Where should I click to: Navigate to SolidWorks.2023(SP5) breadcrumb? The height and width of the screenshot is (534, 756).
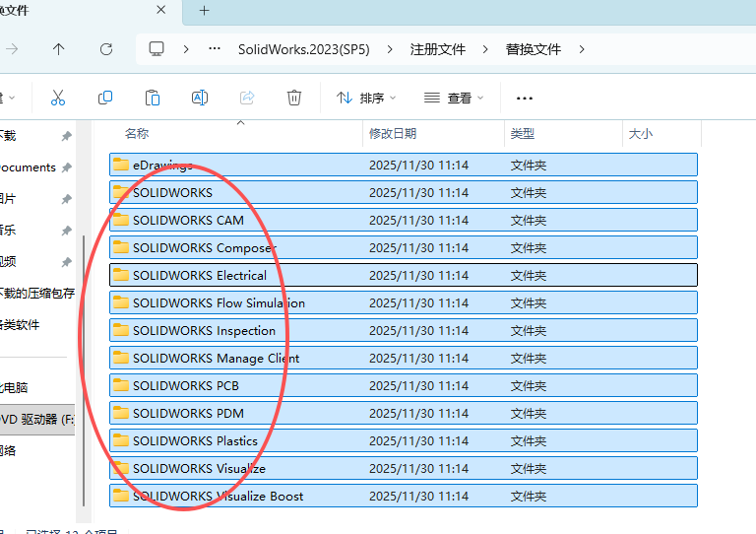304,49
